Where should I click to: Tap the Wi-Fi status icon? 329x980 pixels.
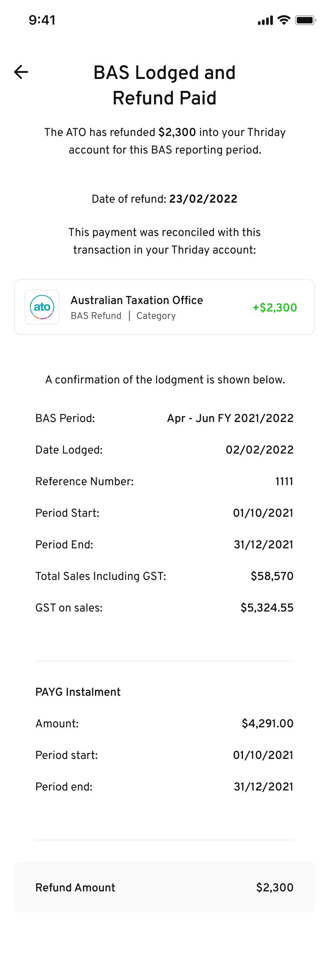(x=284, y=20)
